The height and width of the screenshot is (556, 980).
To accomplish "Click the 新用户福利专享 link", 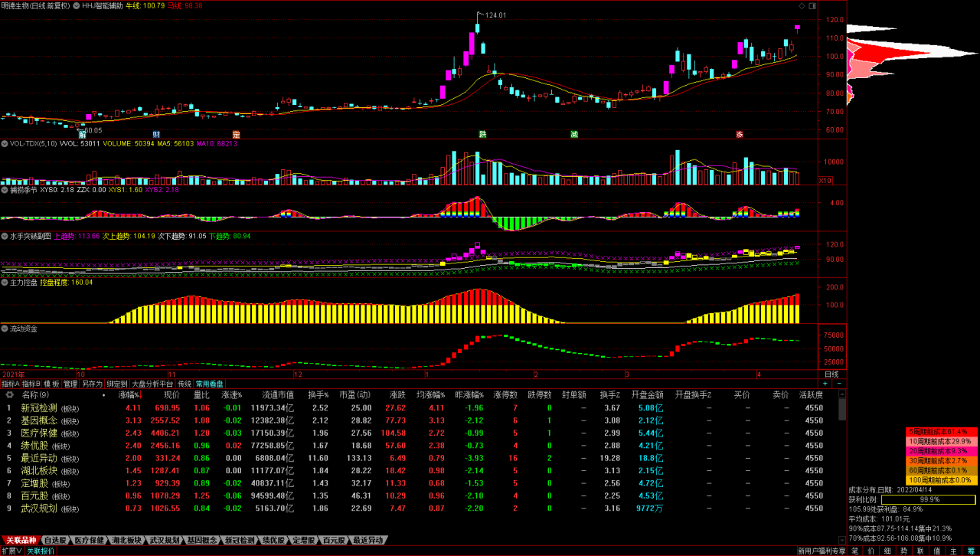I will pyautogui.click(x=821, y=551).
